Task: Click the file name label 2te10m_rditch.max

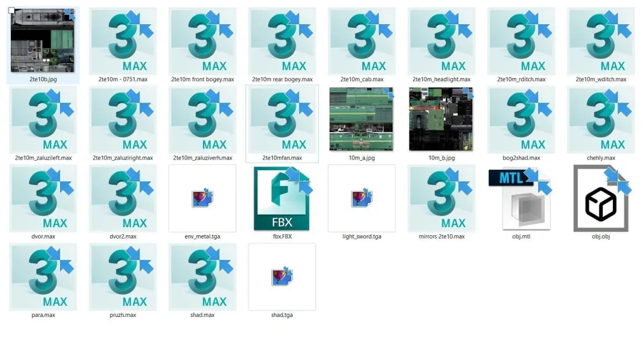Action: tap(521, 79)
